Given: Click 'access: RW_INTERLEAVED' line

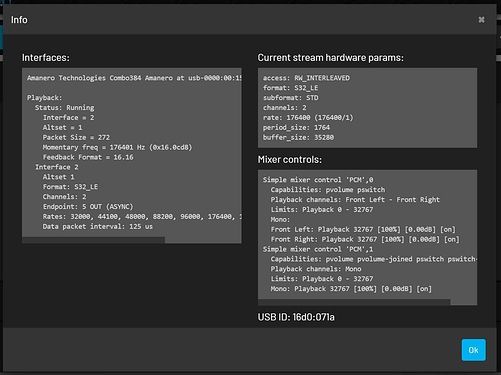Looking at the screenshot, I should [x=306, y=78].
